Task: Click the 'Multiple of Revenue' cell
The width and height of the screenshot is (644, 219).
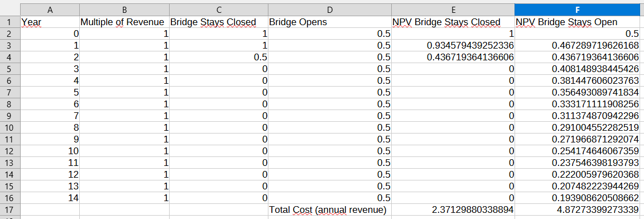Action: coord(124,22)
